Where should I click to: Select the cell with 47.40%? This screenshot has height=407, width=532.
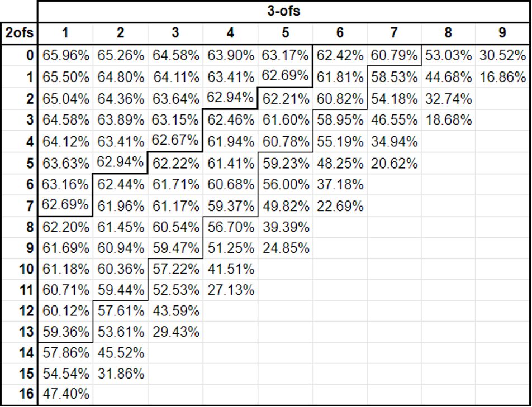pos(65,394)
